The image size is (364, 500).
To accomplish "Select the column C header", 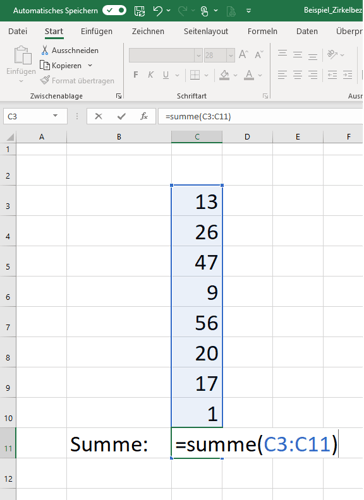I will point(197,137).
